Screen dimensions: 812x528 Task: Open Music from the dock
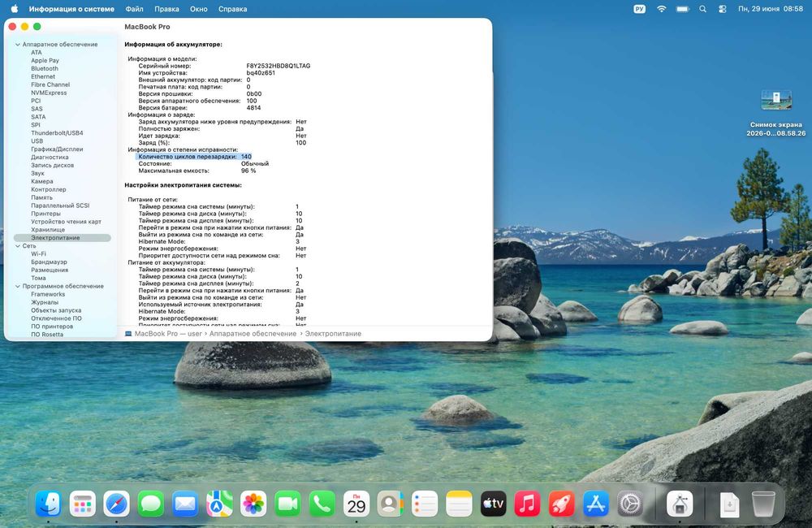tap(527, 504)
